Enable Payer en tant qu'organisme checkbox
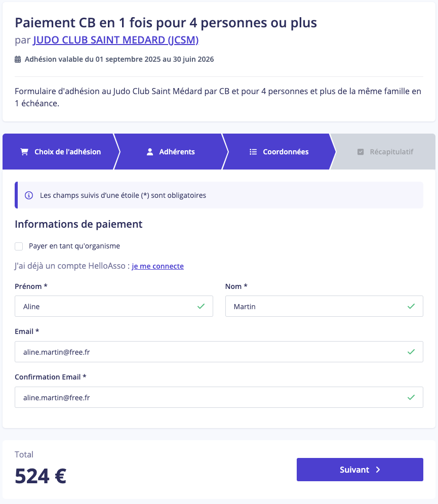Screen dimensions: 438x504 click(19, 246)
